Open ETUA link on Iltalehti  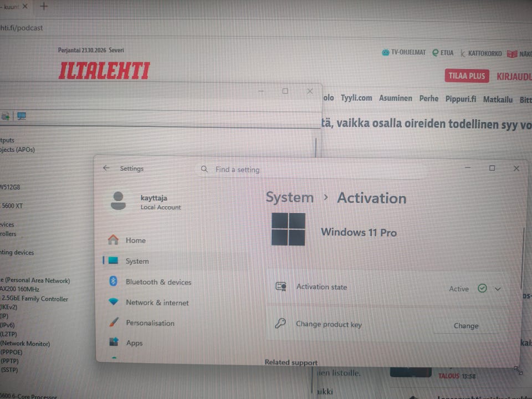443,53
